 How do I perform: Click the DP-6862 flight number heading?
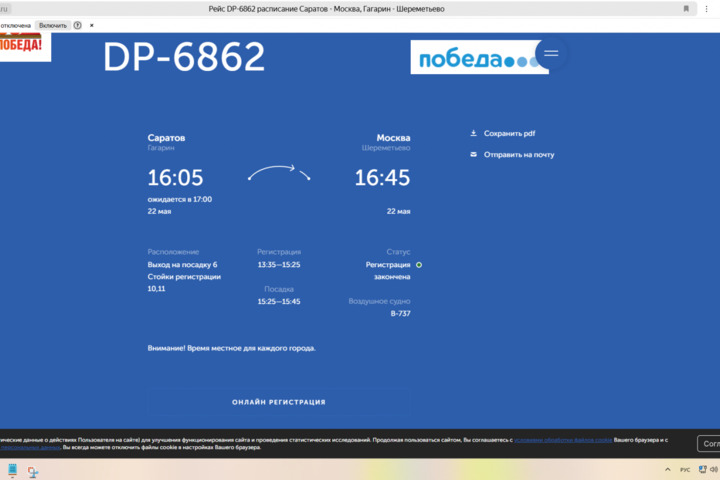pyautogui.click(x=184, y=57)
